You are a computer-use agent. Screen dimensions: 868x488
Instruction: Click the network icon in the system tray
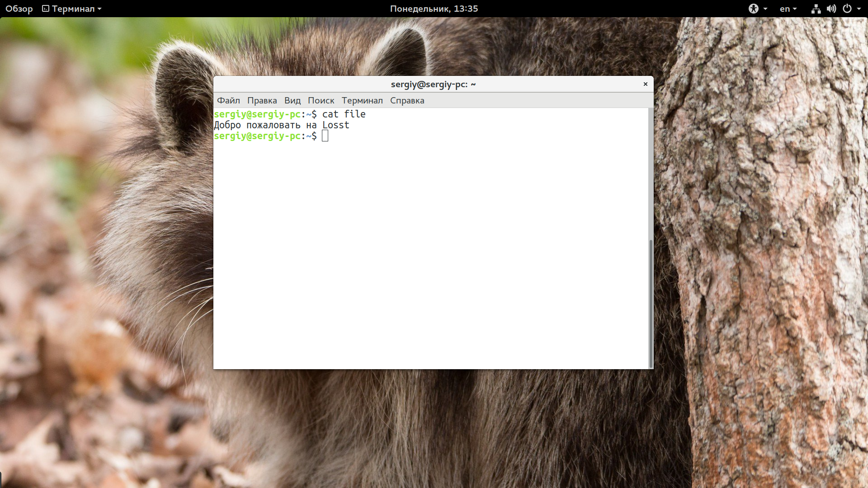pos(816,9)
